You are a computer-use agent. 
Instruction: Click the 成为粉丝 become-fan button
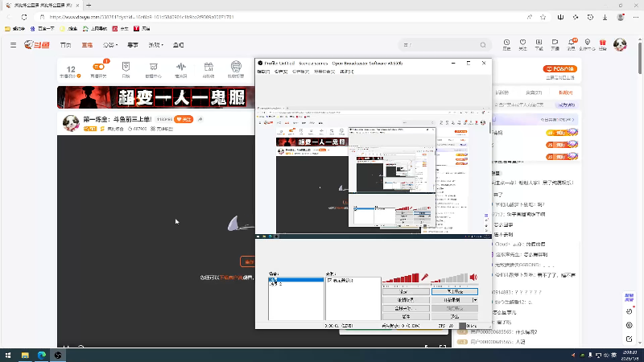pos(567,105)
